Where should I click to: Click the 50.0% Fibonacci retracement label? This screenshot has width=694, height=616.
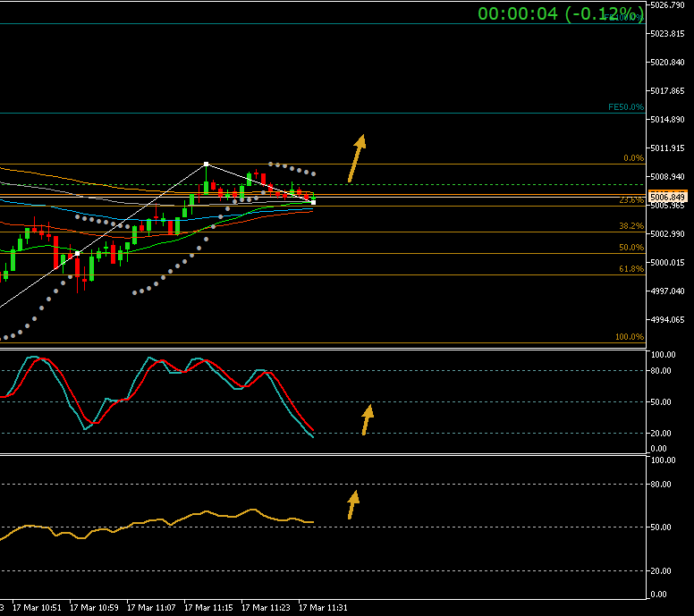tap(631, 248)
